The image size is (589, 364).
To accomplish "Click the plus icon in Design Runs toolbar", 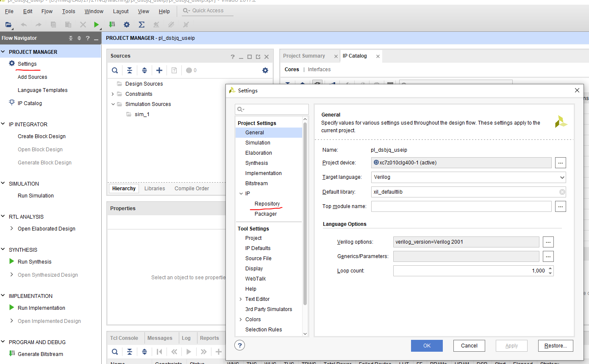I will click(x=219, y=352).
